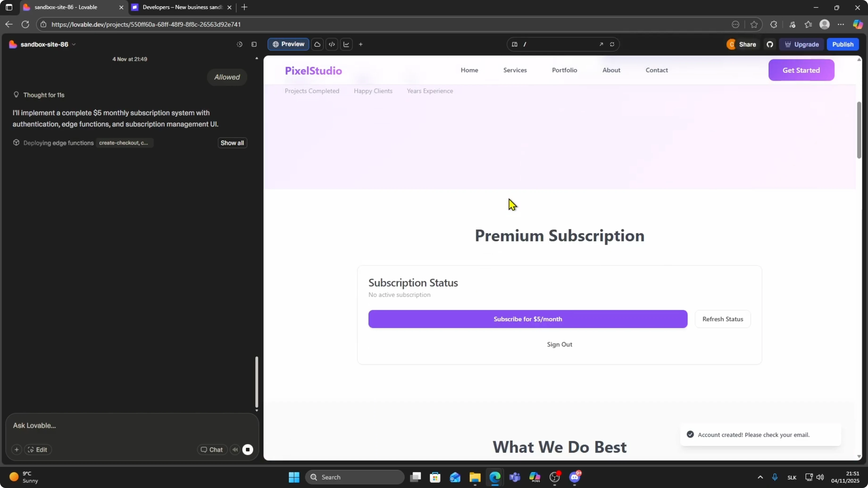868x488 pixels.
Task: Toggle Edit mode button
Action: (x=38, y=450)
